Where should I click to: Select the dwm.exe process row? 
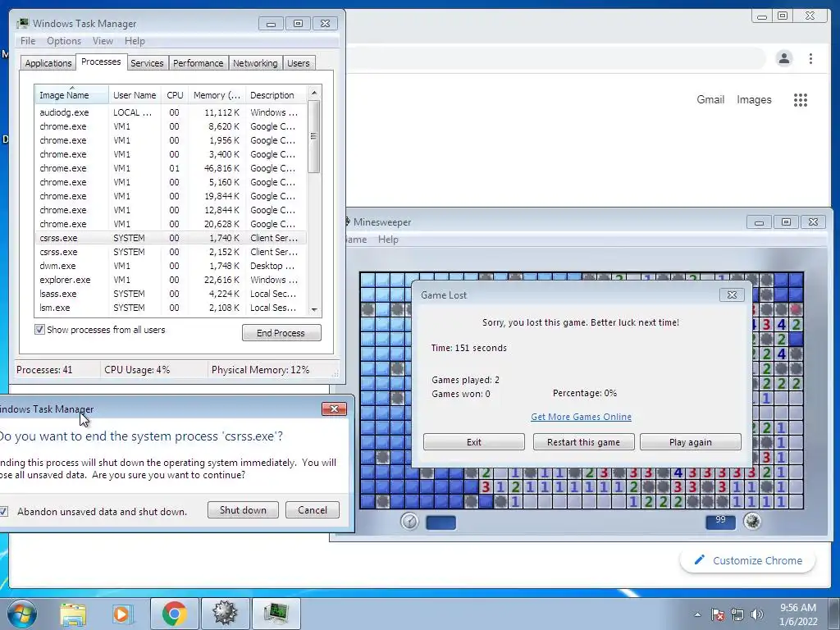pyautogui.click(x=171, y=266)
